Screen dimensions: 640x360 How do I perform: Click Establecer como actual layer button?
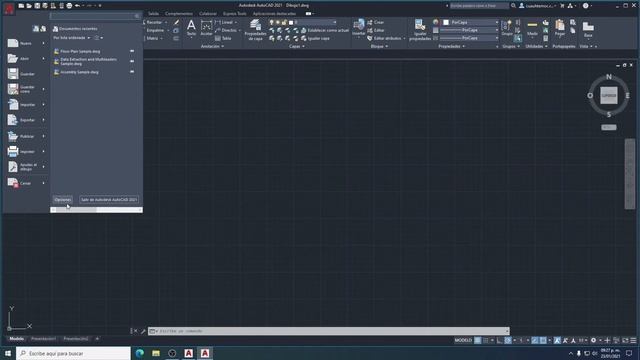325,31
